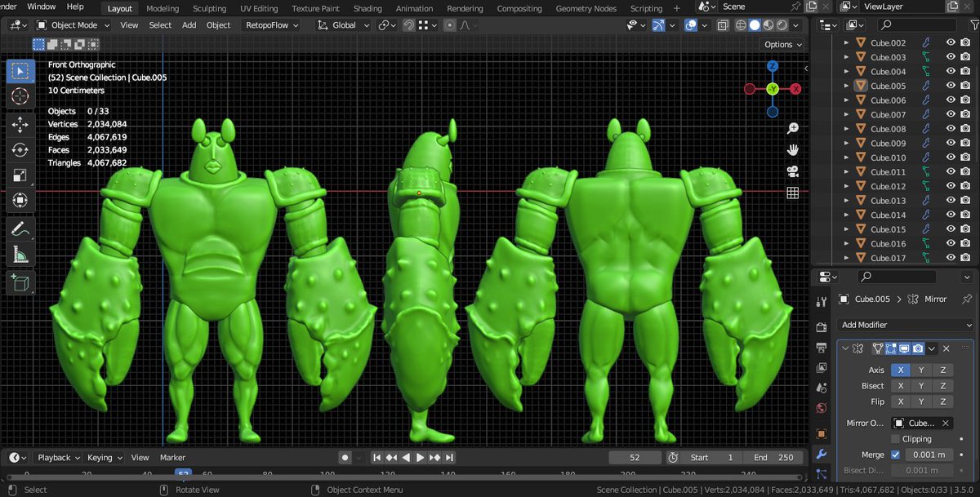The width and height of the screenshot is (980, 497).
Task: Select the Measure tool
Action: click(20, 255)
